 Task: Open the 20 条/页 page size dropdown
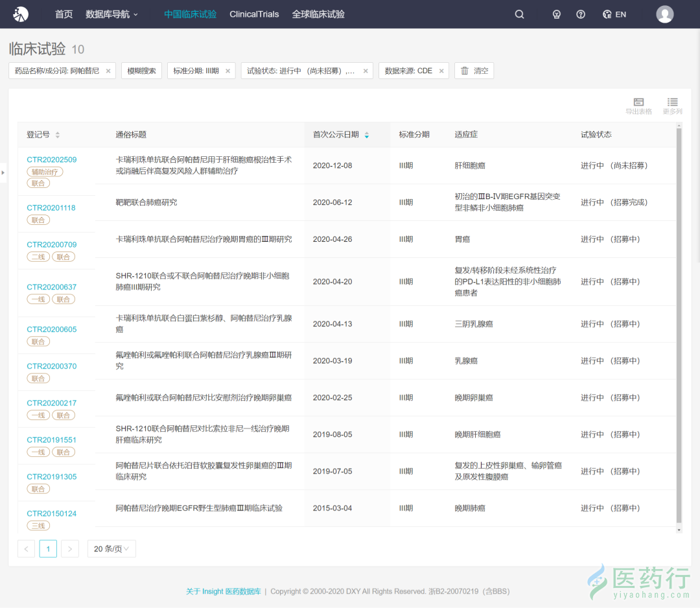tap(111, 548)
